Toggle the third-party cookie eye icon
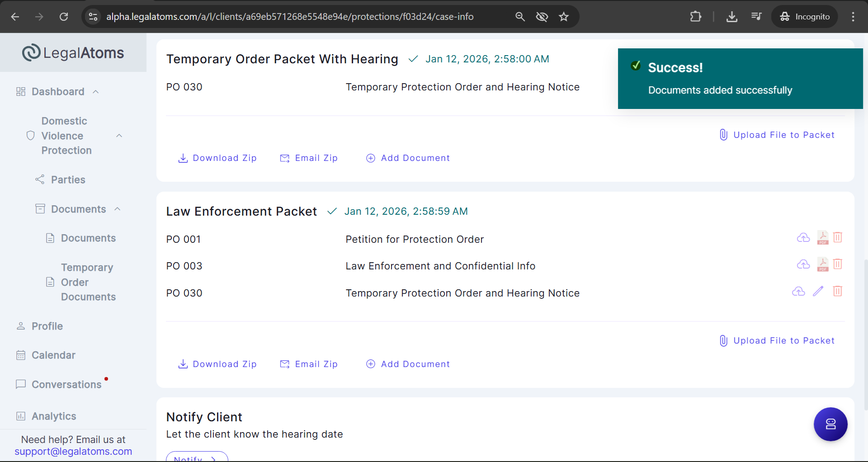This screenshot has width=868, height=462. click(x=542, y=17)
